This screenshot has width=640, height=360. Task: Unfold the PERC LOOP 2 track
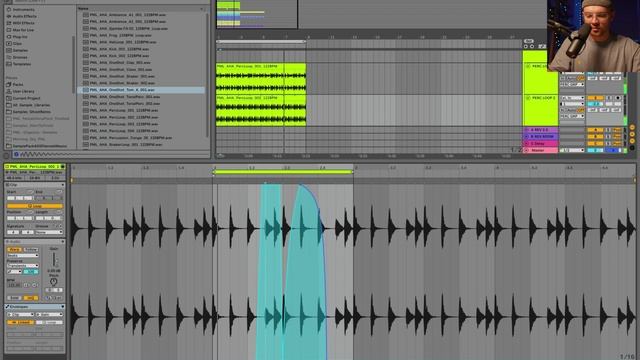point(528,98)
